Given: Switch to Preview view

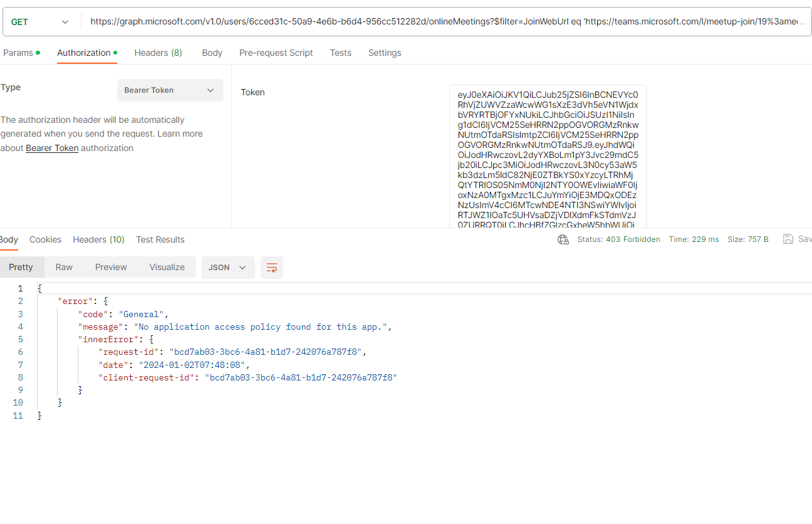Looking at the screenshot, I should click(x=111, y=267).
